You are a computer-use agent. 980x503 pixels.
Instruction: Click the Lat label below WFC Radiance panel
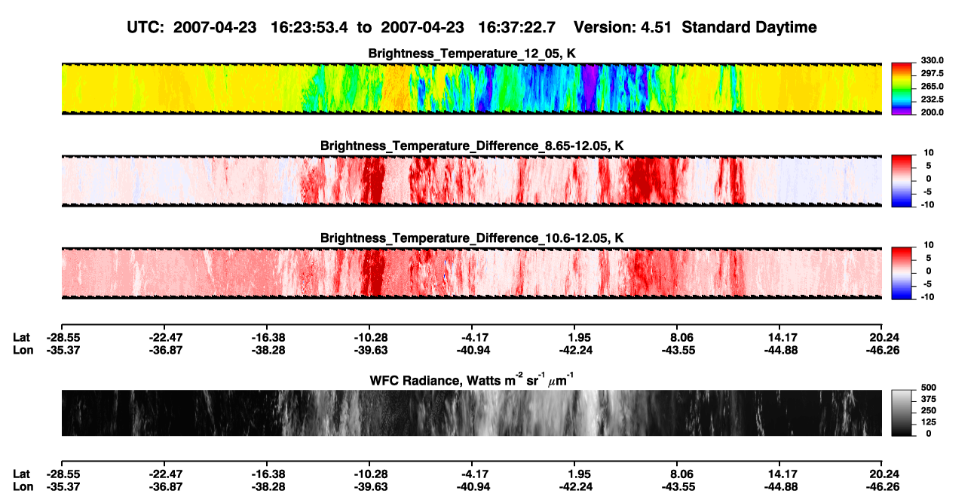click(x=21, y=474)
